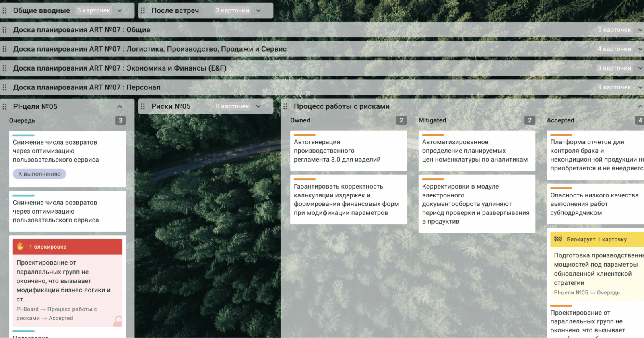Image resolution: width=644 pixels, height=338 pixels.
Task: Click the 5 карточек count on ART №07 : Общие lane
Action: point(615,30)
